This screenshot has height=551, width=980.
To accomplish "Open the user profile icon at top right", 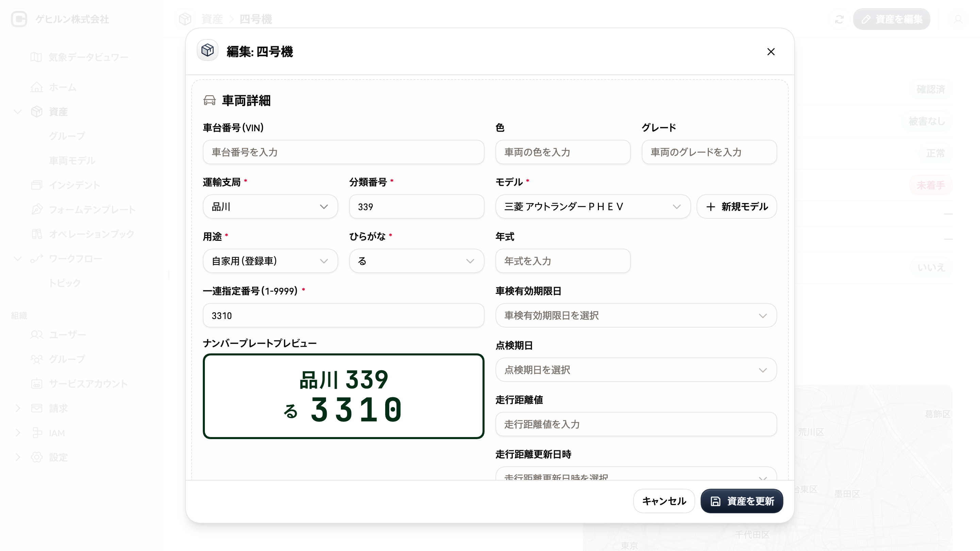I will tap(958, 19).
